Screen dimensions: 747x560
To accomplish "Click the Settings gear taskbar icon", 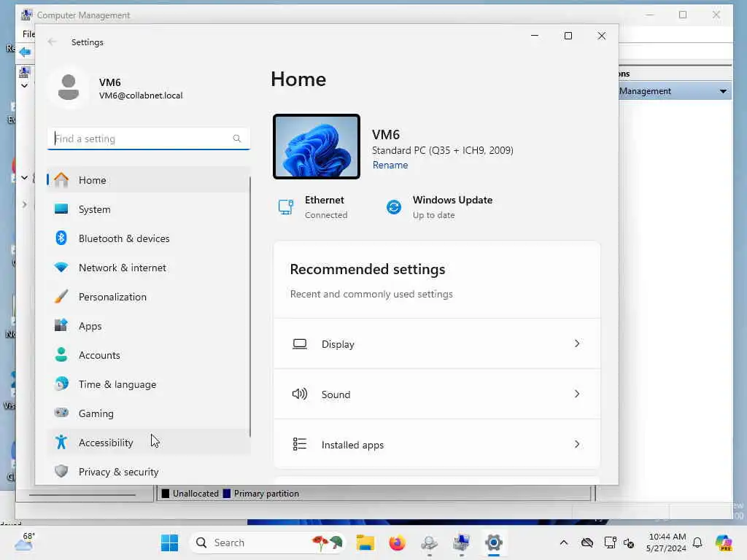I will click(x=494, y=542).
